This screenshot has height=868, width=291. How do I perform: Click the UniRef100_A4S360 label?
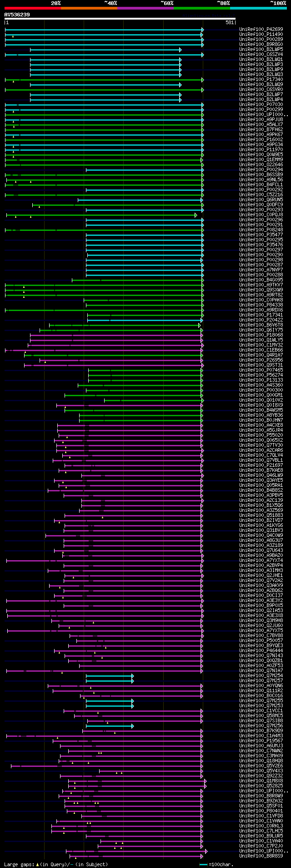[x=261, y=385]
